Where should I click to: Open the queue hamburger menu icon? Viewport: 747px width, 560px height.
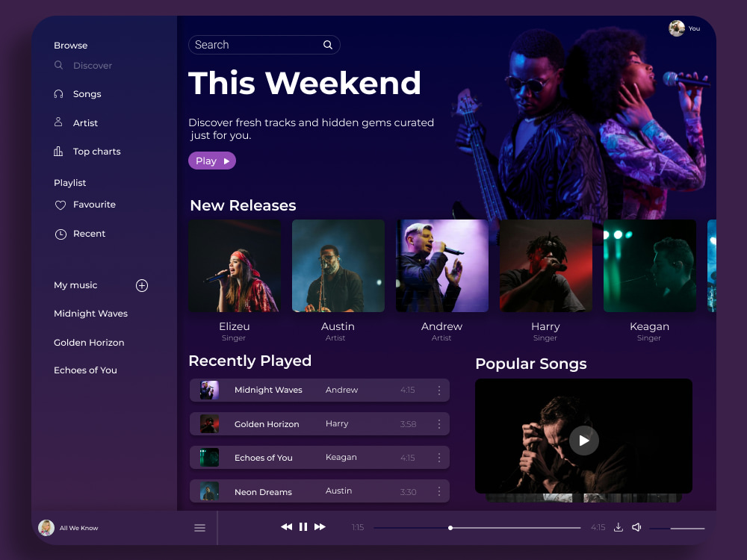[x=200, y=528]
